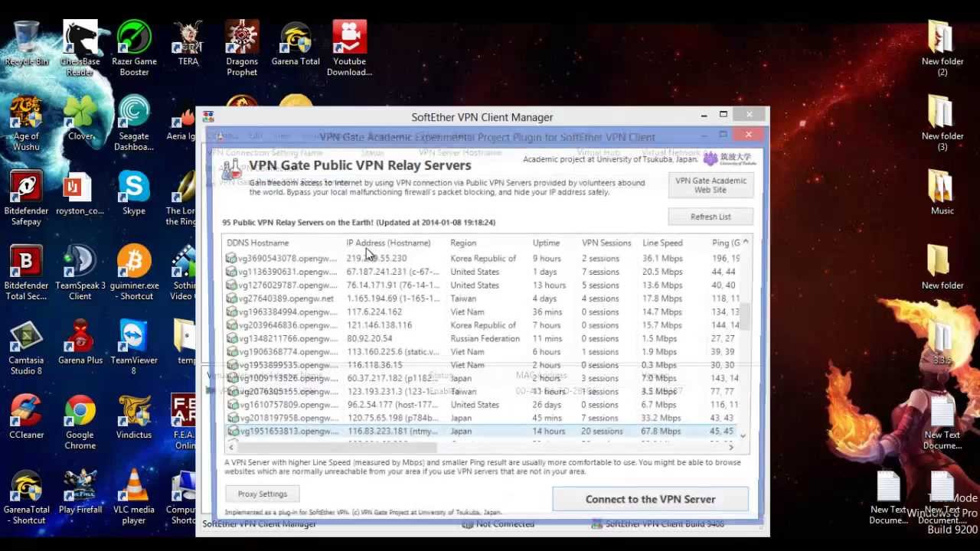Select server with IP 67.187.241.231
The width and height of the screenshot is (980, 551).
(x=482, y=272)
